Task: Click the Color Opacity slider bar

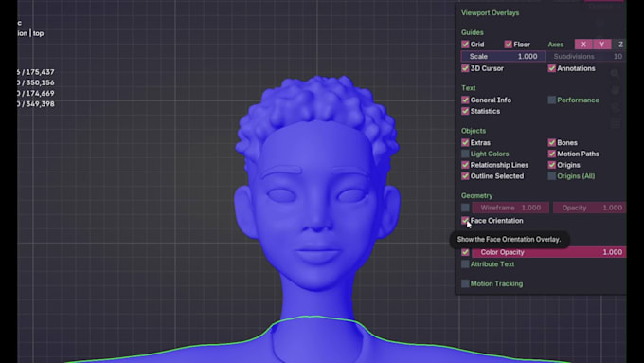Action: point(549,252)
